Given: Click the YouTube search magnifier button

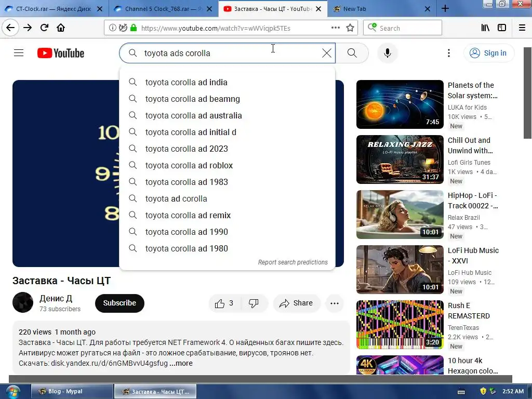Looking at the screenshot, I should point(352,53).
